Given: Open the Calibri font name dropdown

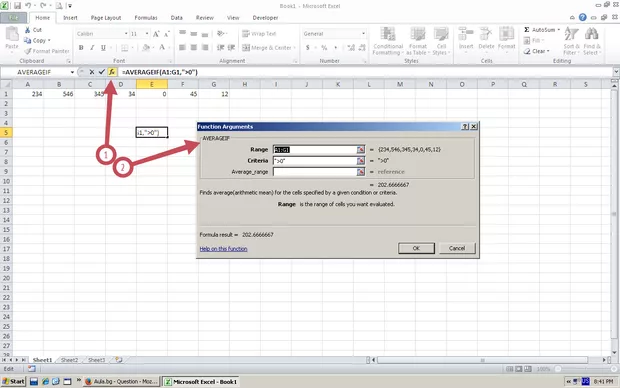Looking at the screenshot, I should [126, 34].
